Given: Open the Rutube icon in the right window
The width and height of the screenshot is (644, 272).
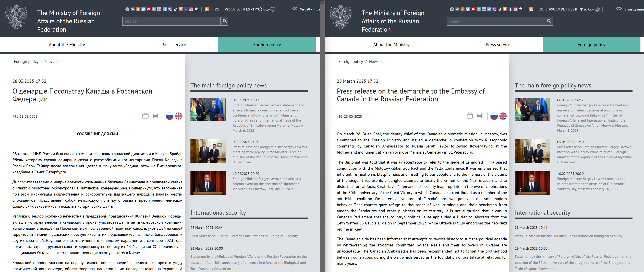Looking at the screenshot, I should [505, 9].
